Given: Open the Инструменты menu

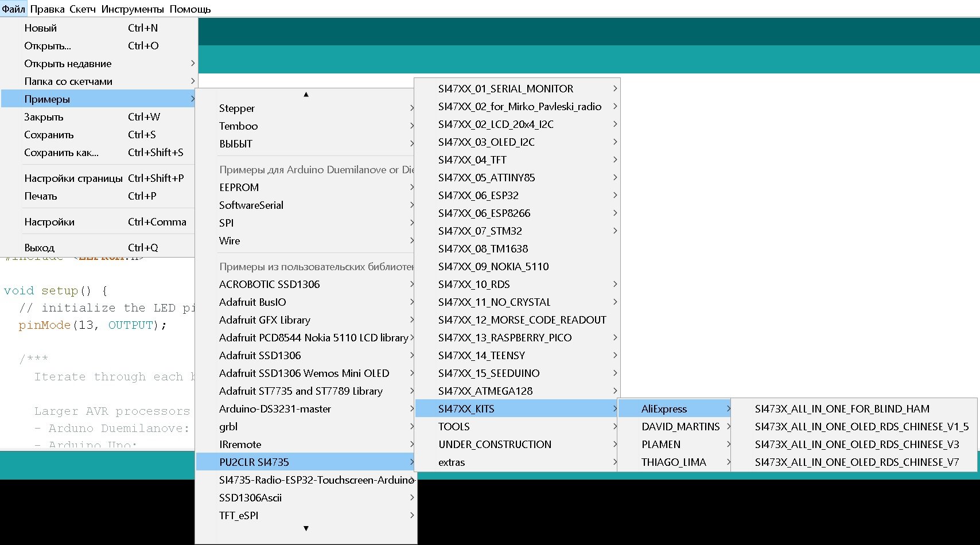Looking at the screenshot, I should click(133, 9).
